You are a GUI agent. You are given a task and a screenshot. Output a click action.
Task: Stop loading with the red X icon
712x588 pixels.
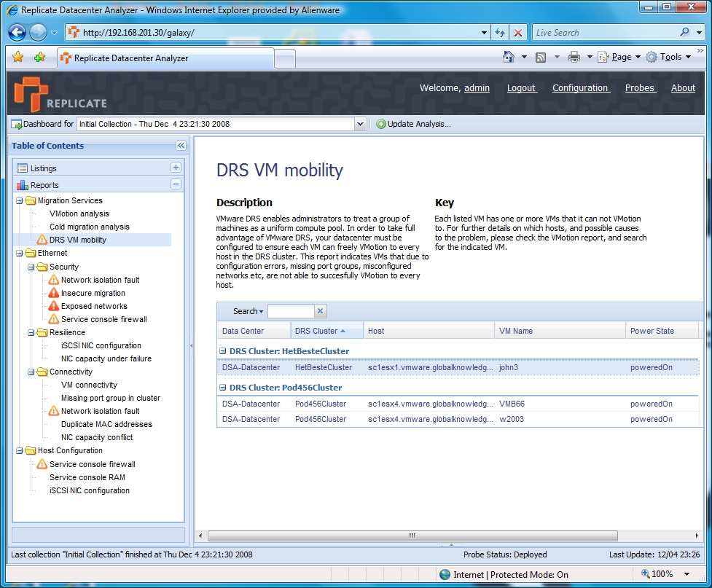(517, 33)
